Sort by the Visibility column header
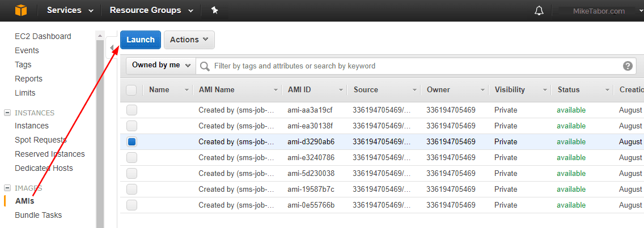This screenshot has height=228, width=644. point(510,90)
